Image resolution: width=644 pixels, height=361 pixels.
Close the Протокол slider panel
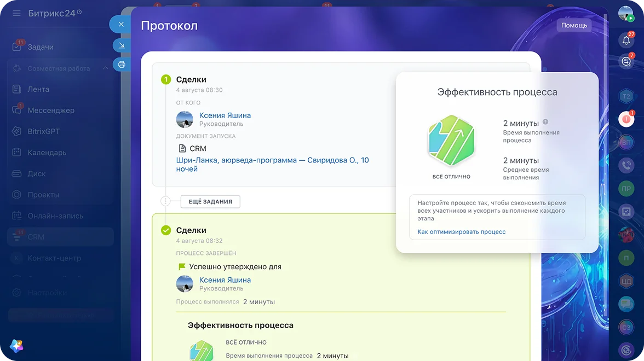(120, 24)
